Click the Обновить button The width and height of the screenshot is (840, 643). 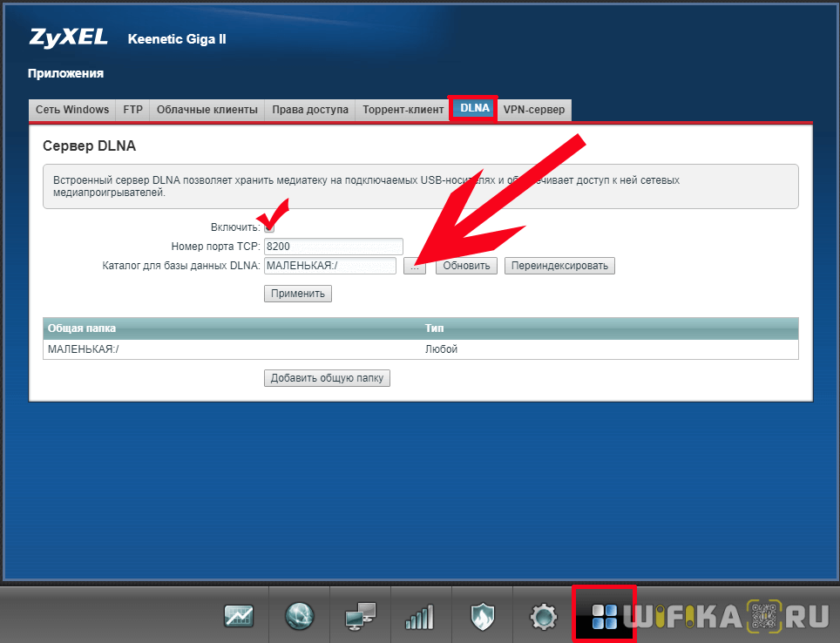(x=466, y=266)
